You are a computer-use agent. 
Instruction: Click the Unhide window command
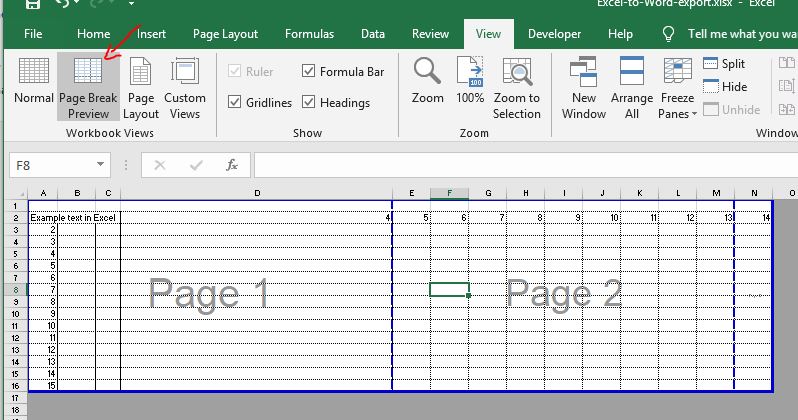point(732,109)
